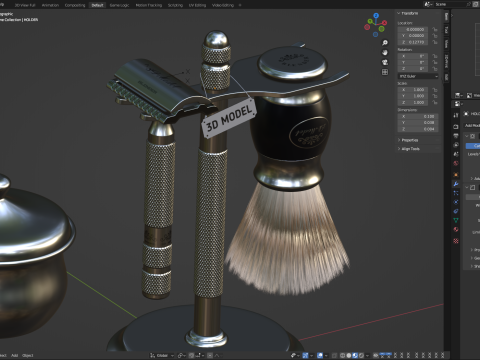Viewport: 480px width, 360px height.
Task: Collapse the Transform panel
Action: pos(399,13)
